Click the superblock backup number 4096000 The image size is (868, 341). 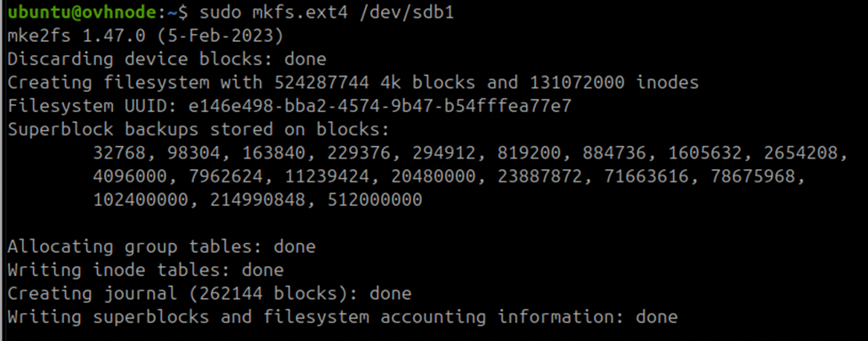tap(130, 176)
